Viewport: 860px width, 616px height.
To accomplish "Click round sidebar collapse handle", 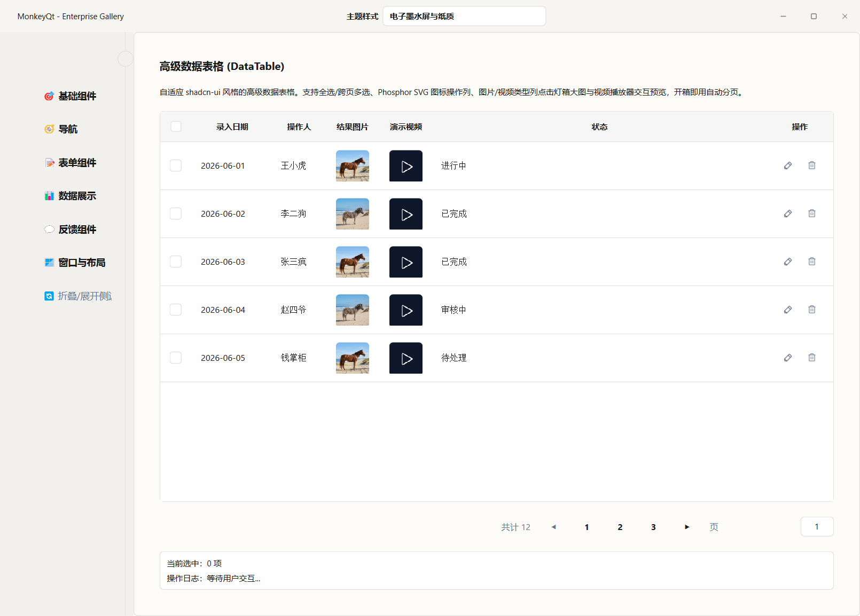I will 126,59.
